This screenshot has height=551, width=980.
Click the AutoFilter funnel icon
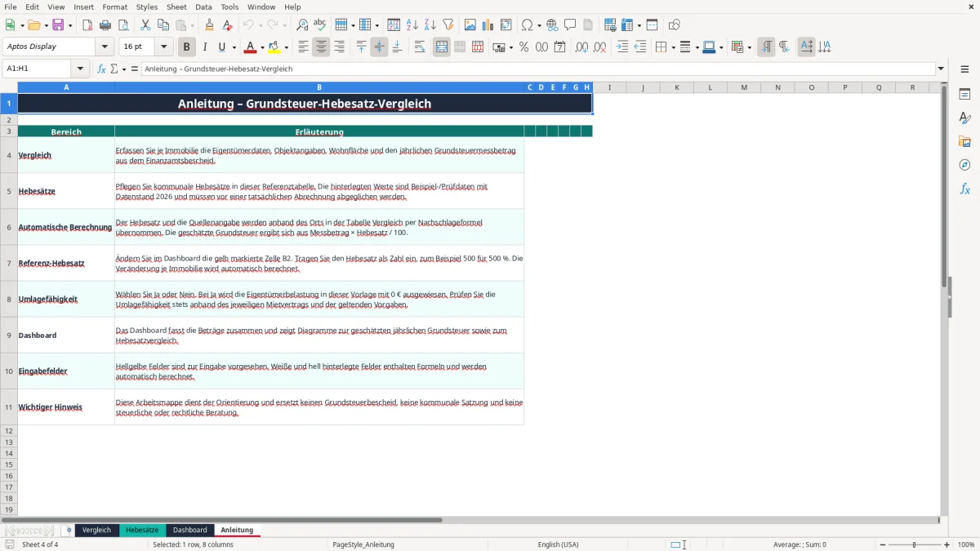pos(448,25)
